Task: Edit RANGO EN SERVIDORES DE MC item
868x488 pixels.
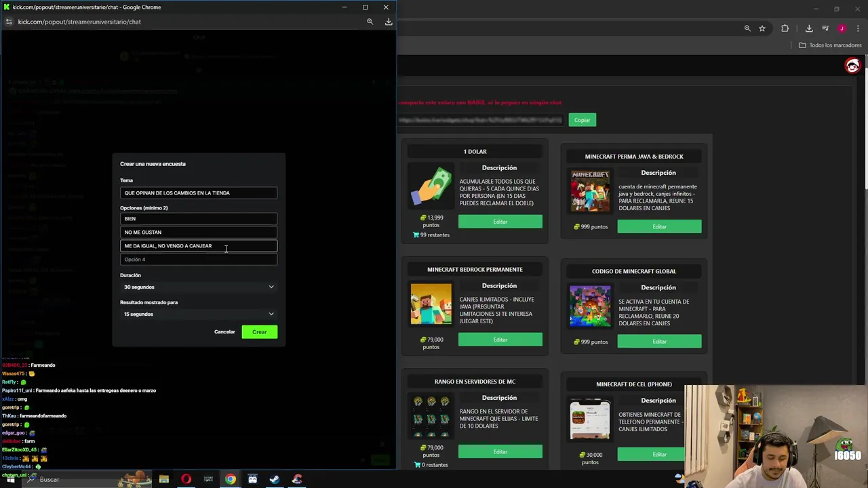Action: (x=500, y=451)
